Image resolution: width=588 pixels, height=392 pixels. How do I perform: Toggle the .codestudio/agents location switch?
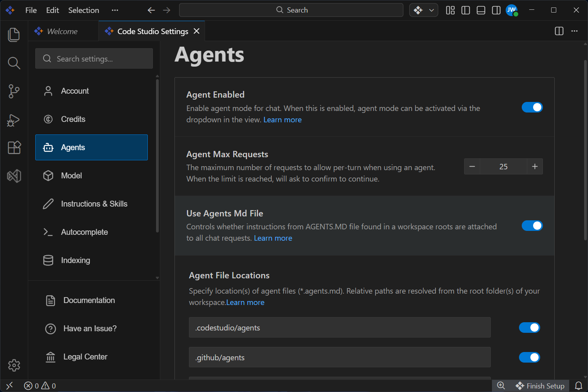(529, 328)
